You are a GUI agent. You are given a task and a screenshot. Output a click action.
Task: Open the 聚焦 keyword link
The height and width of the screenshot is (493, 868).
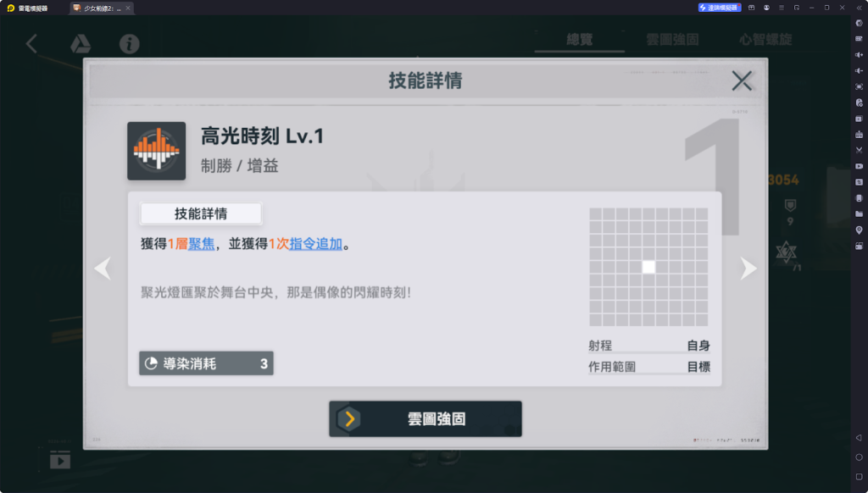pos(202,243)
